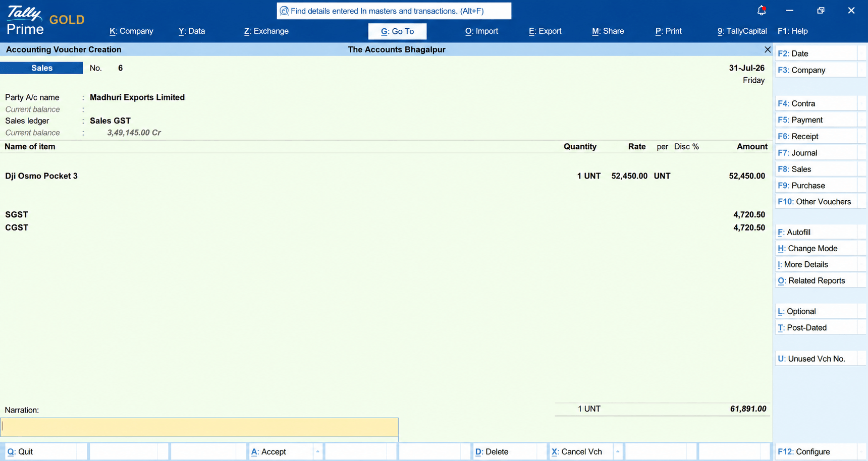Click the notification bell icon

point(762,11)
